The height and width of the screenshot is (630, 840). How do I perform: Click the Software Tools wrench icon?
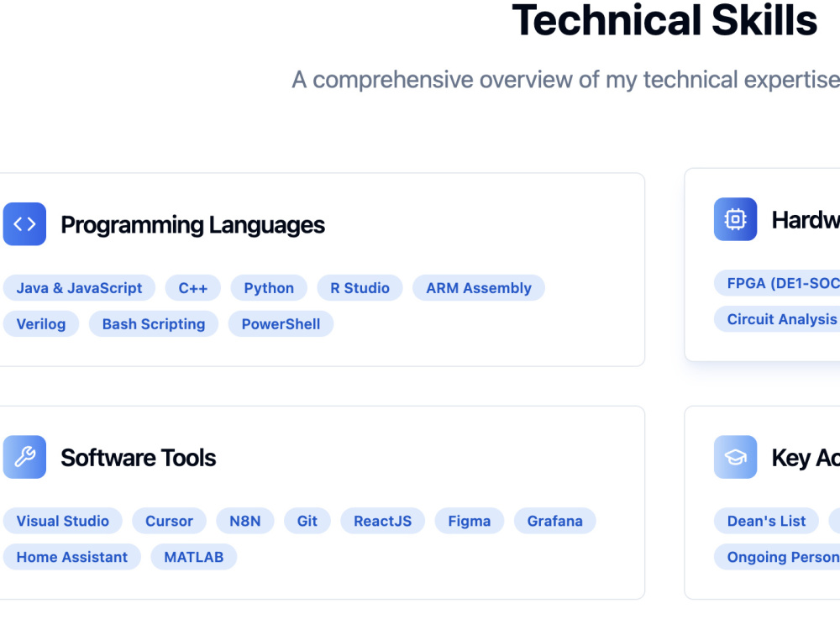pyautogui.click(x=24, y=457)
